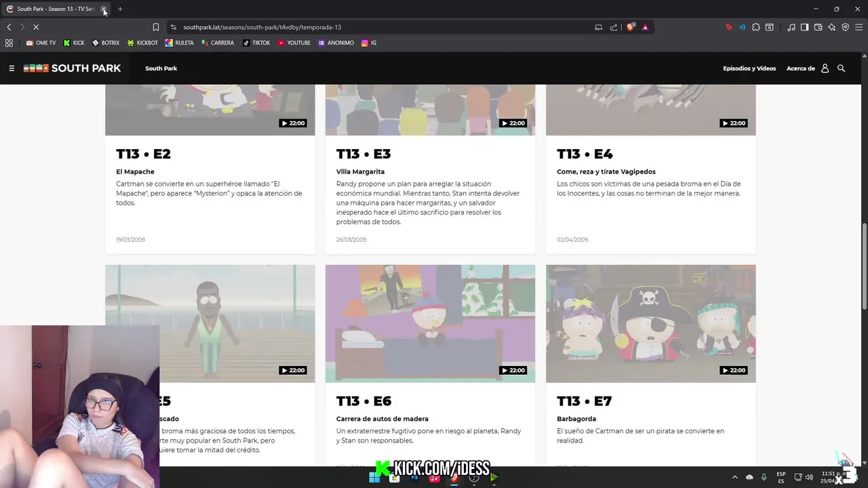The height and width of the screenshot is (488, 868).
Task: Open the Villa Margarita episode title
Action: point(360,171)
